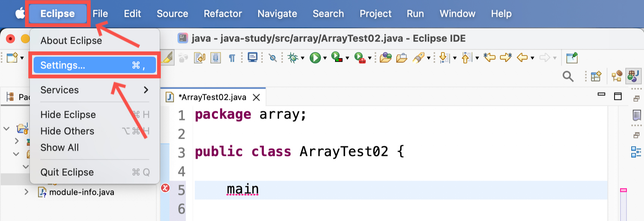This screenshot has width=644, height=221.
Task: Click the Toggle Word Wrap icon
Action: point(200,58)
